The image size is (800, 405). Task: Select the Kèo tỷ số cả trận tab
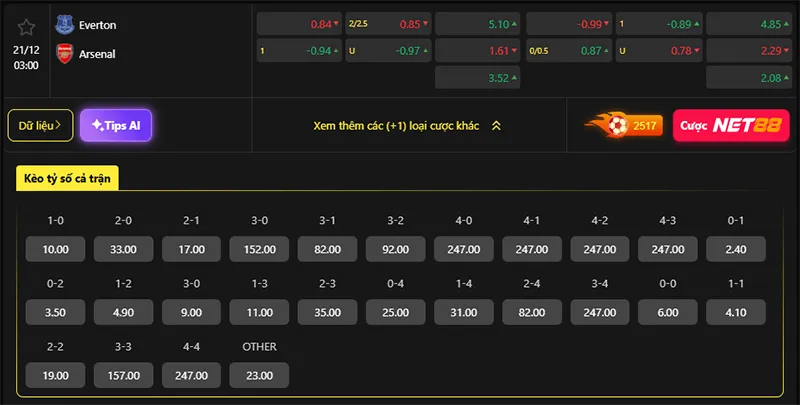[x=71, y=179]
